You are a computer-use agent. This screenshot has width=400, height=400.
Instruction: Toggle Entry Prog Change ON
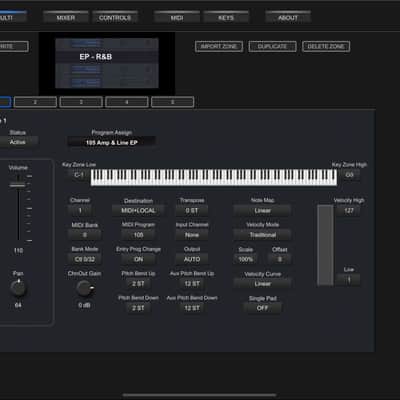138,259
